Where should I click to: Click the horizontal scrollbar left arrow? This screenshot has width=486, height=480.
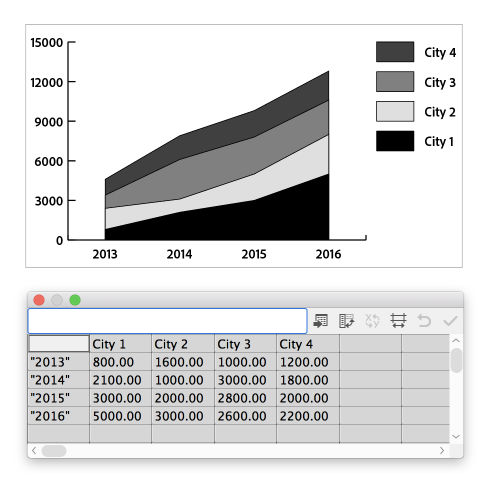(x=34, y=451)
